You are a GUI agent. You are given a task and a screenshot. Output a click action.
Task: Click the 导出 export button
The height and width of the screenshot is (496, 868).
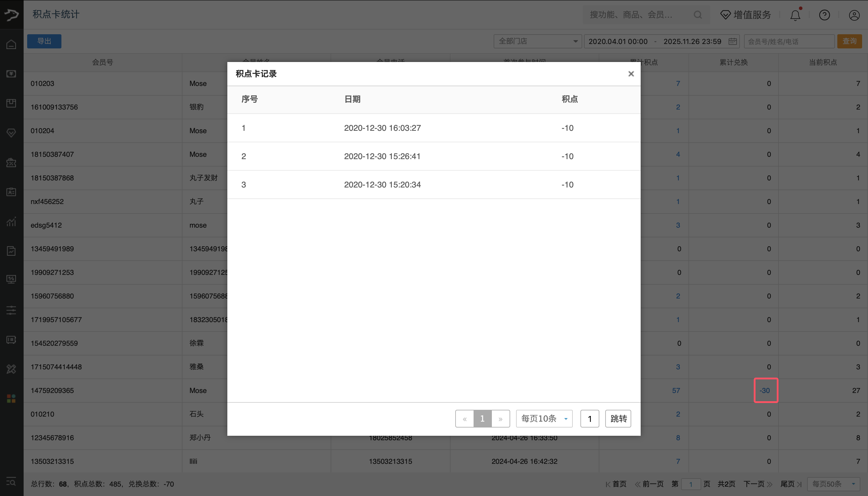[x=44, y=41]
